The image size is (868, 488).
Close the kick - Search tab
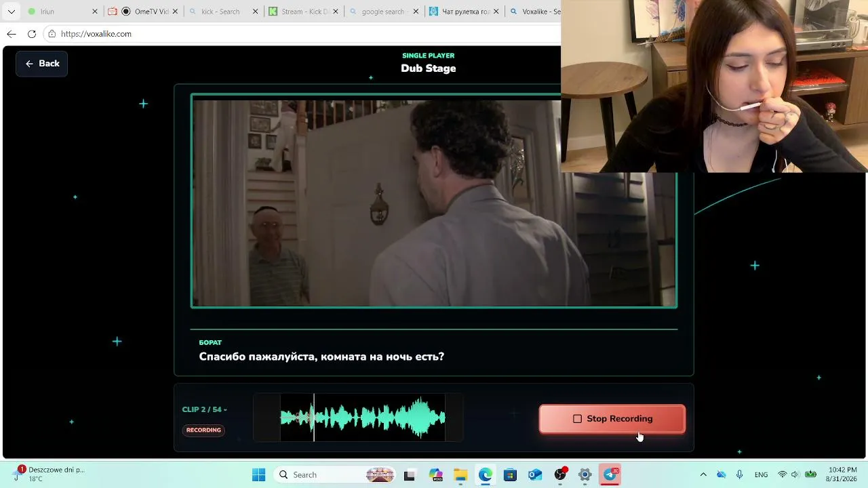tap(255, 12)
